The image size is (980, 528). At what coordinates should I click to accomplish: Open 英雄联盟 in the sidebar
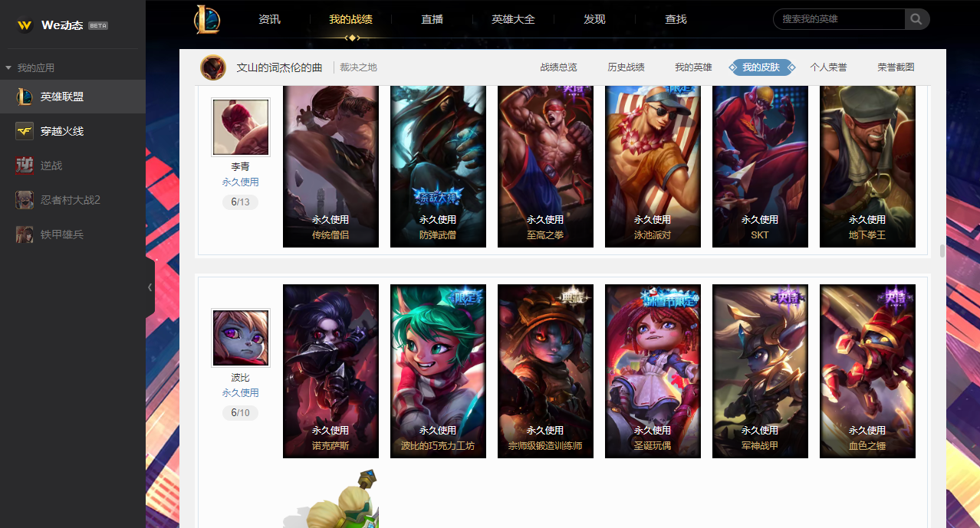[x=73, y=97]
